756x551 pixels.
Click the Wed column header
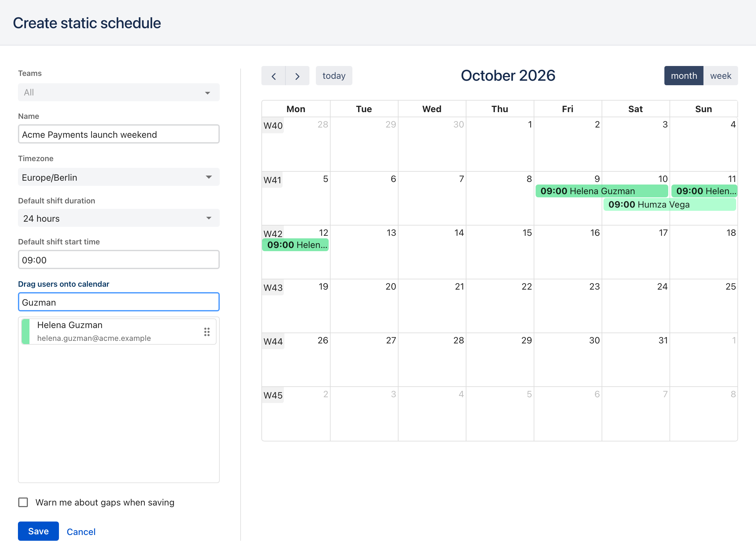[432, 109]
